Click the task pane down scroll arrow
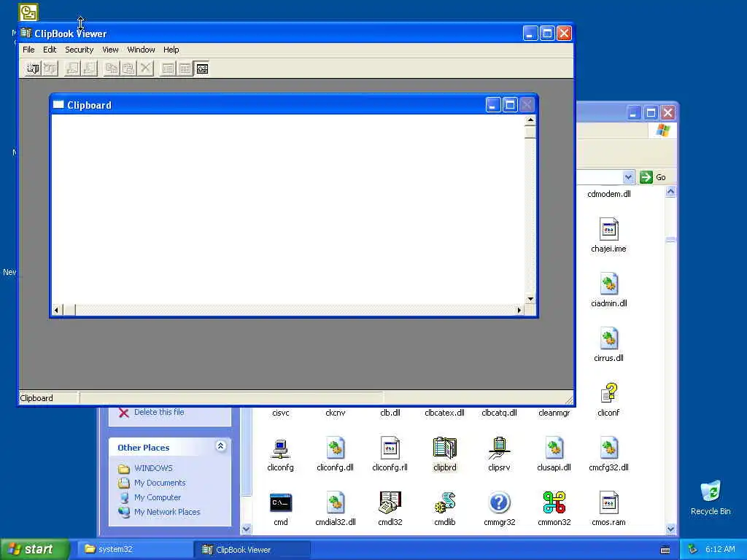 247,529
